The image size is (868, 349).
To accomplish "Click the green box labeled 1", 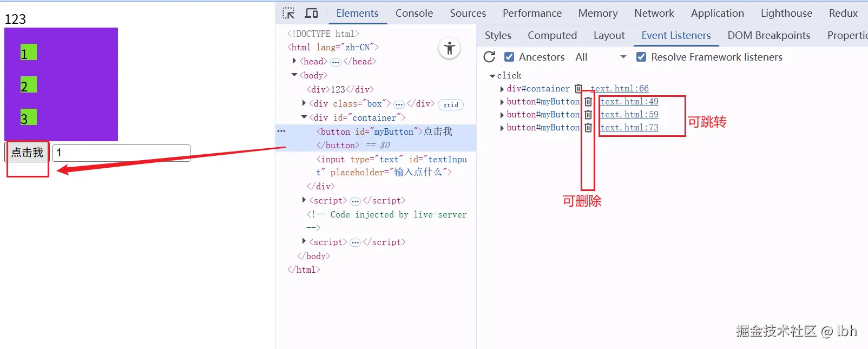I will pyautogui.click(x=29, y=52).
